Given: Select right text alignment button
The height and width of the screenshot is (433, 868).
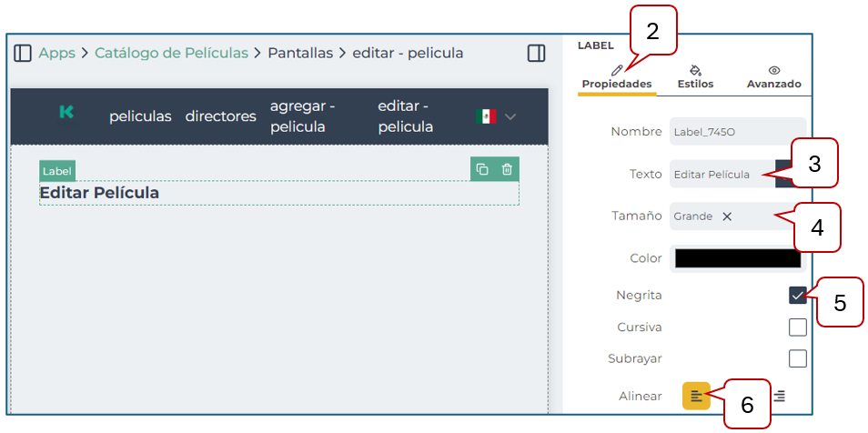Looking at the screenshot, I should [x=780, y=396].
